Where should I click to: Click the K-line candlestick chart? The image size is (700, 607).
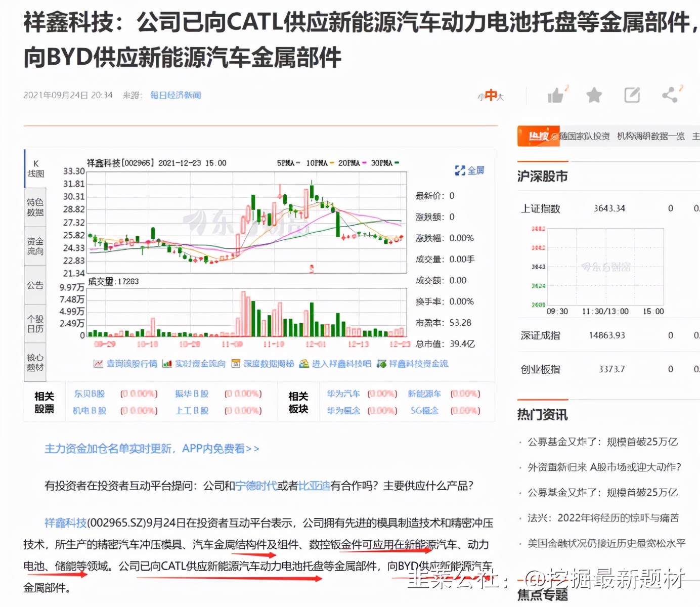click(x=247, y=223)
